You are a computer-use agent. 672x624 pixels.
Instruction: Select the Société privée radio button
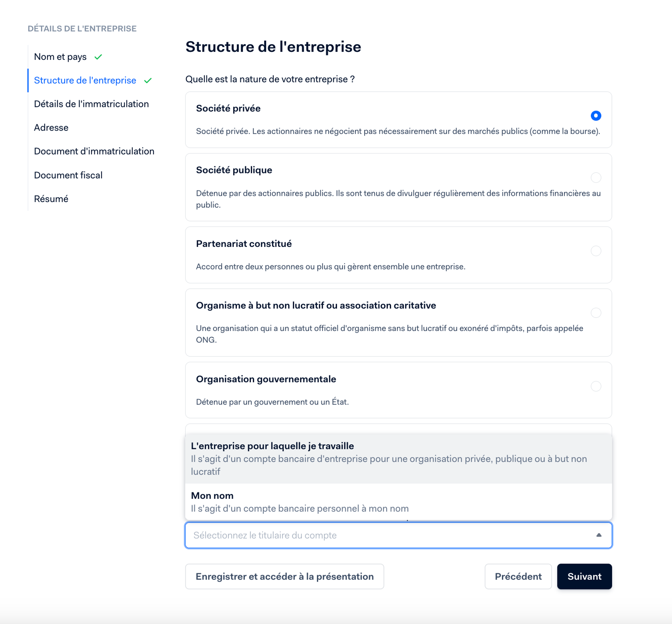point(596,116)
